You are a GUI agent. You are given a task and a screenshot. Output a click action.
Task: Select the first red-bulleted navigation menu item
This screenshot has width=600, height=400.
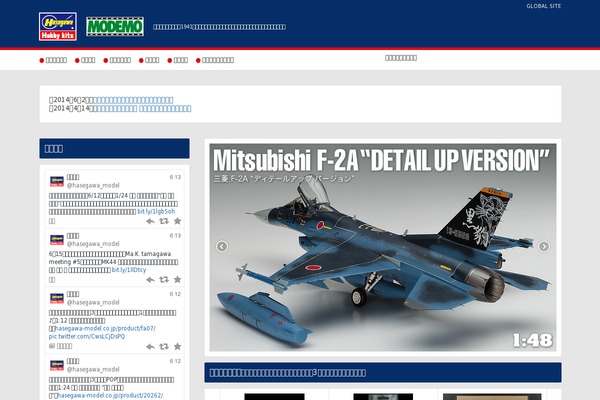tap(53, 60)
